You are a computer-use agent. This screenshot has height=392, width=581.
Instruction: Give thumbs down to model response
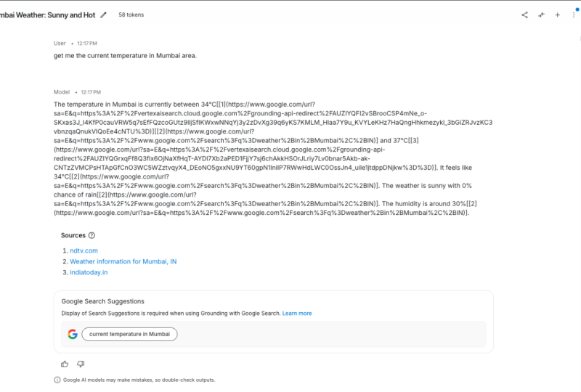point(81,364)
